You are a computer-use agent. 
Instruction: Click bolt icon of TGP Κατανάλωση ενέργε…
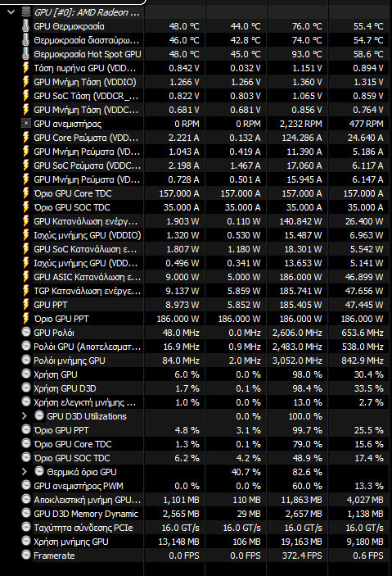tap(25, 291)
